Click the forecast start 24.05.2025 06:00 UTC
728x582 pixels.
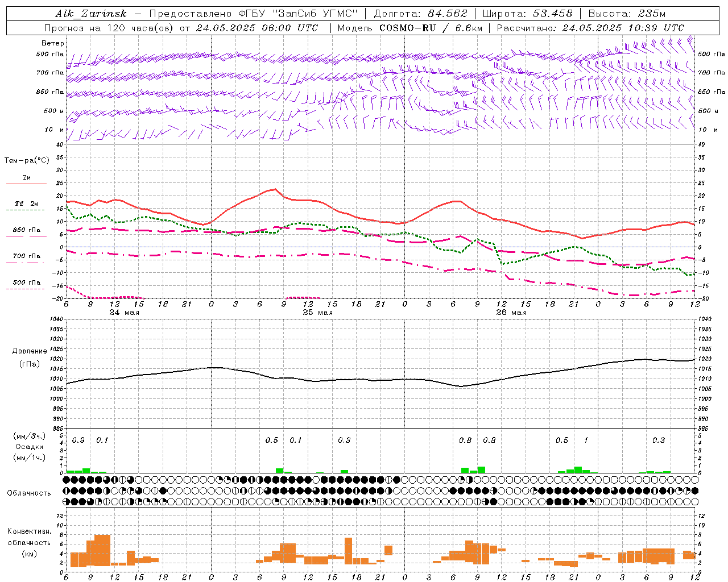point(257,28)
